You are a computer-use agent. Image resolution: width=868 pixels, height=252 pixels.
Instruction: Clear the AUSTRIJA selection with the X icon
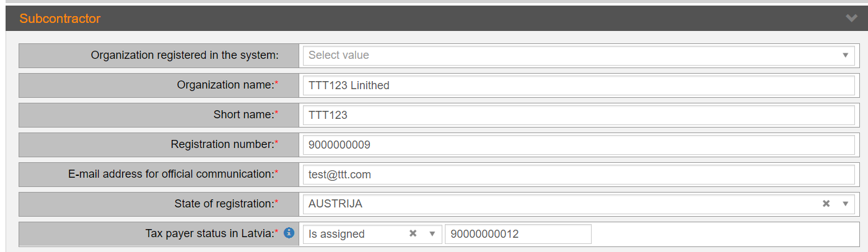(826, 204)
